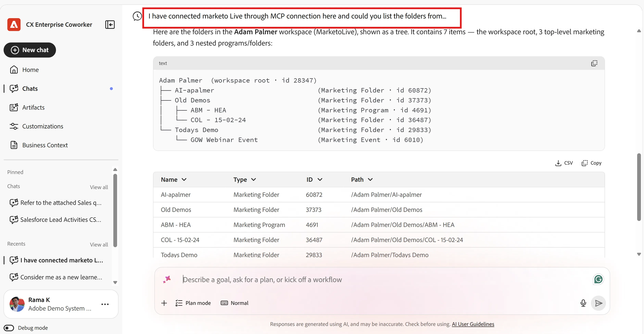Toggle Debug mode switch
Viewport: 644px width, 334px height.
tap(9, 328)
